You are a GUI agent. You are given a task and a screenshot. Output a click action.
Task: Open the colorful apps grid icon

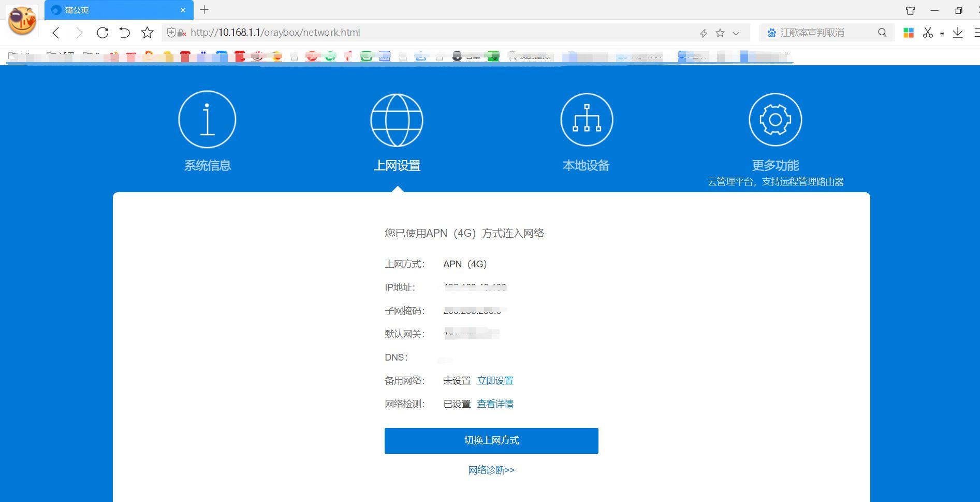[908, 33]
